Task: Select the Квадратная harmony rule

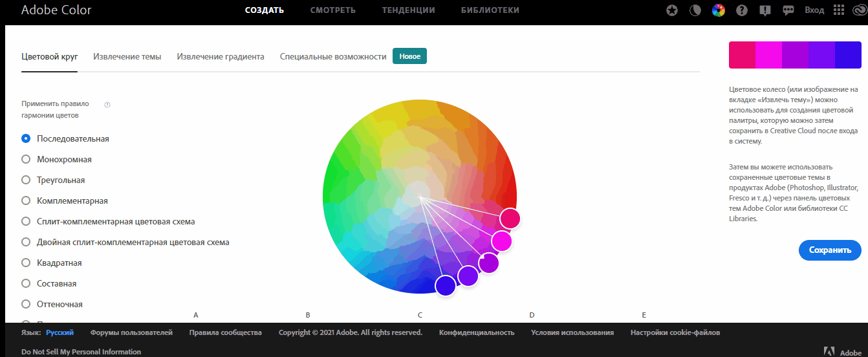Action: (26, 263)
